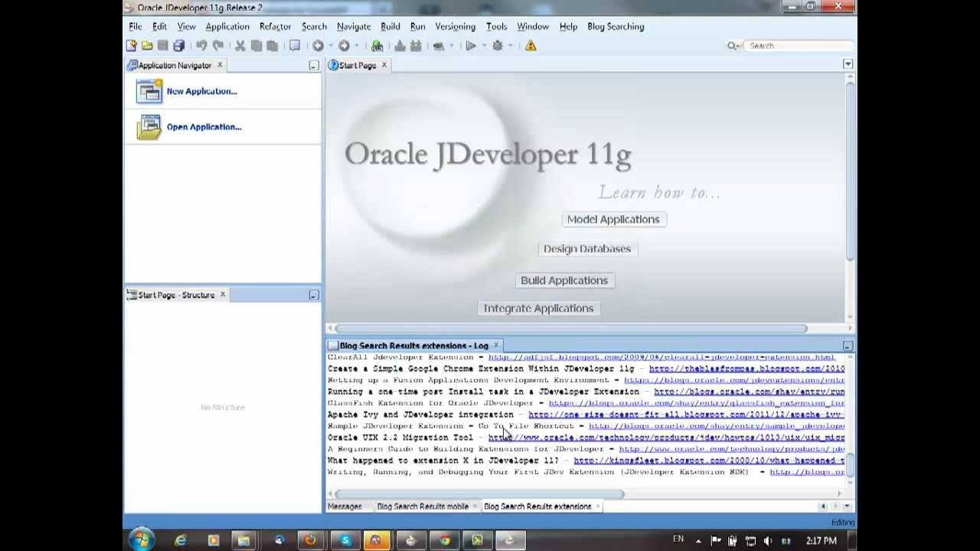Click in the Search input field
This screenshot has width=980, height=551.
click(x=799, y=46)
